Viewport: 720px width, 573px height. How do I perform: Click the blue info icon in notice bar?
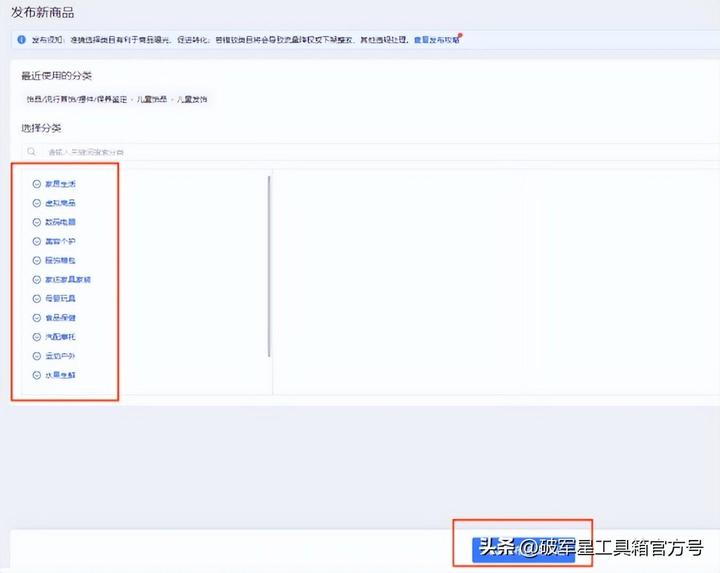pos(22,39)
